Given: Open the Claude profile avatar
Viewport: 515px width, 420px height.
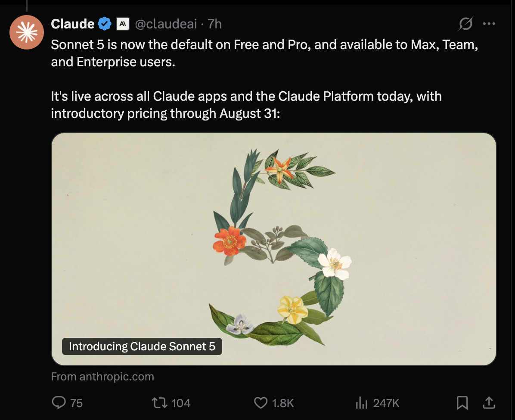Looking at the screenshot, I should tap(27, 32).
